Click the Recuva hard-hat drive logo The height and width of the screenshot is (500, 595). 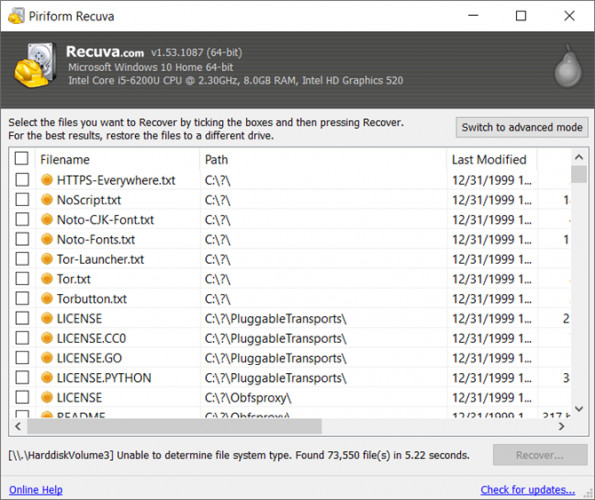pos(35,65)
